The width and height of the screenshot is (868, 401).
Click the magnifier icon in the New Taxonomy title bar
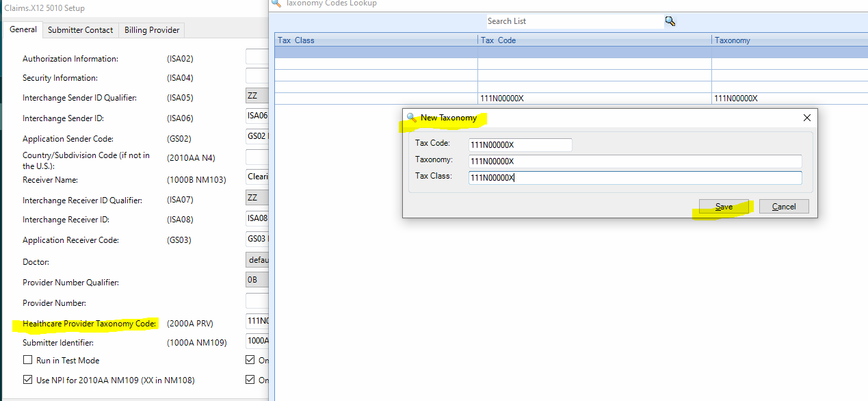tap(412, 117)
